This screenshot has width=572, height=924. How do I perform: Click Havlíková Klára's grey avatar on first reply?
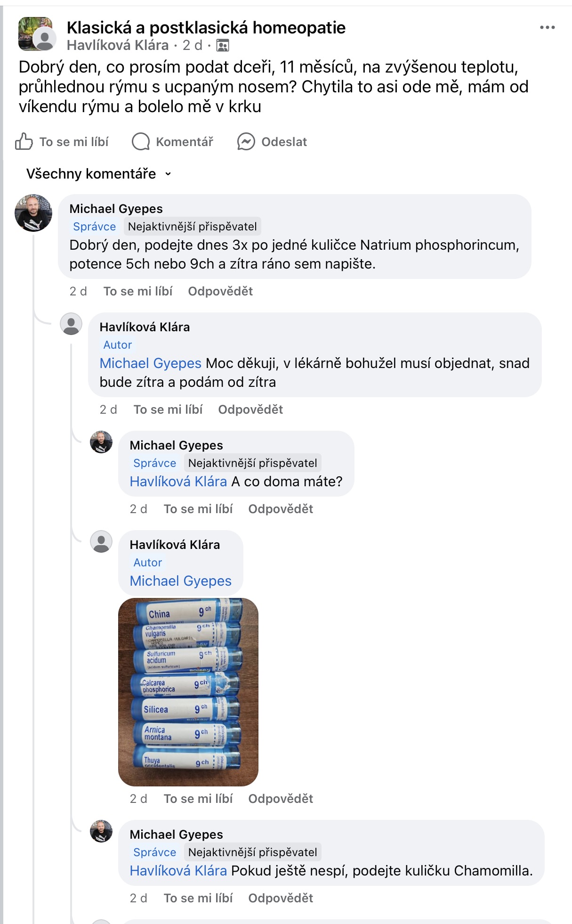(71, 324)
